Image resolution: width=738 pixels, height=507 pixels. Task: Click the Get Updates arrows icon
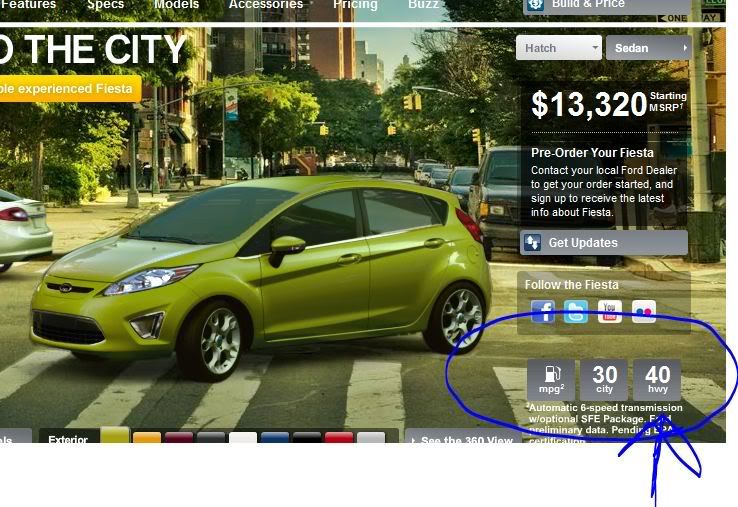pos(533,243)
